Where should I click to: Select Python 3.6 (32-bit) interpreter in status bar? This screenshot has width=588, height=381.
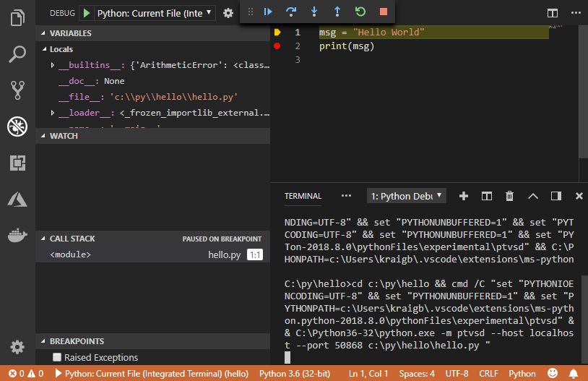(x=295, y=374)
